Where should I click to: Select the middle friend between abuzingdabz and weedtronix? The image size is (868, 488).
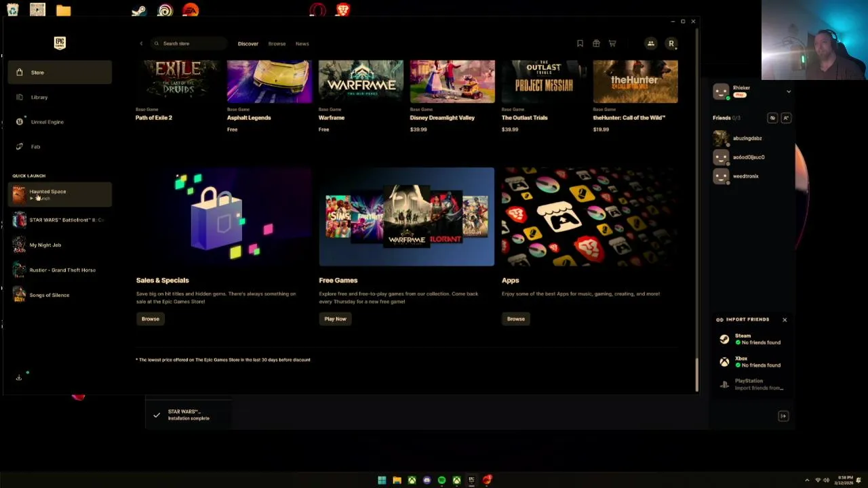[751, 157]
